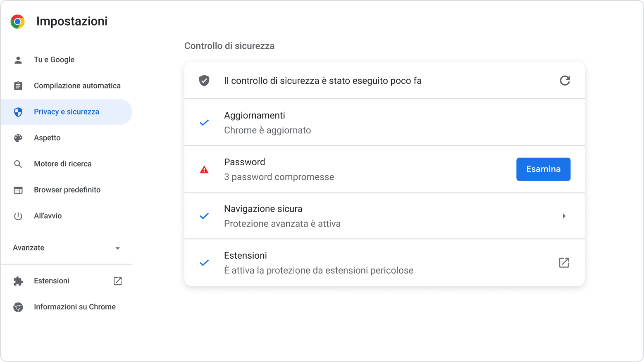This screenshot has width=644, height=362.
Task: Click the power icon for All'avvio
Action: pos(18,216)
